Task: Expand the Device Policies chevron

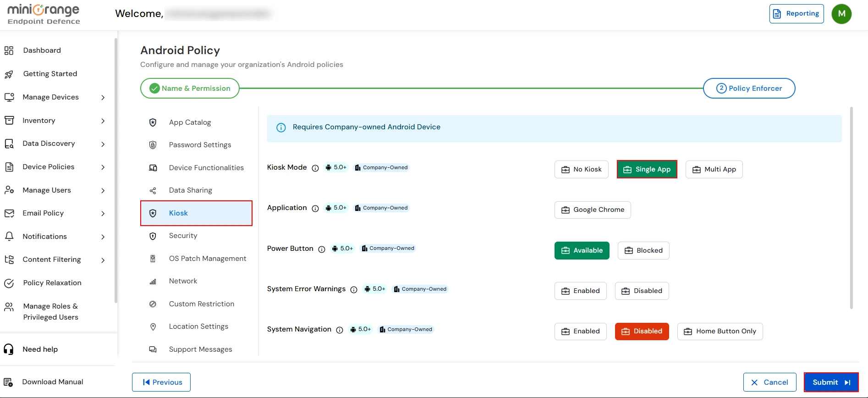Action: click(x=103, y=167)
